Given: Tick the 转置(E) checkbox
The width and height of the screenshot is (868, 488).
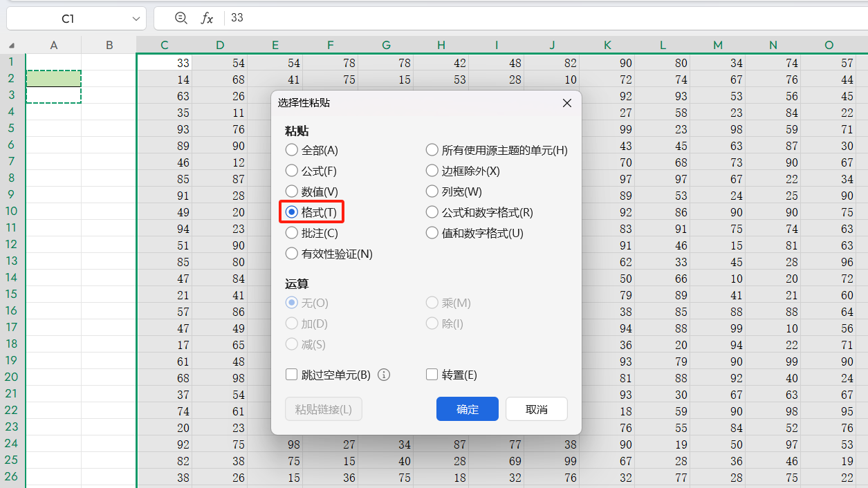Looking at the screenshot, I should 432,375.
